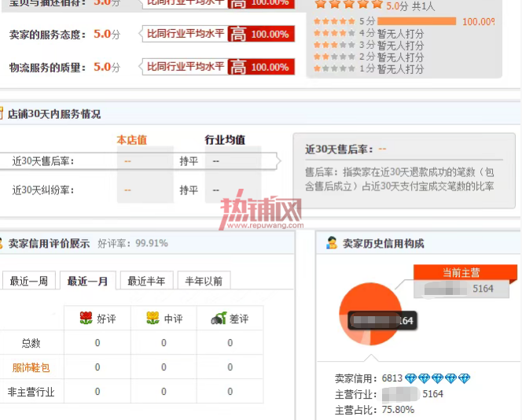The width and height of the screenshot is (522, 420).
Task: Click the black 差评 icon
Action: click(x=219, y=319)
